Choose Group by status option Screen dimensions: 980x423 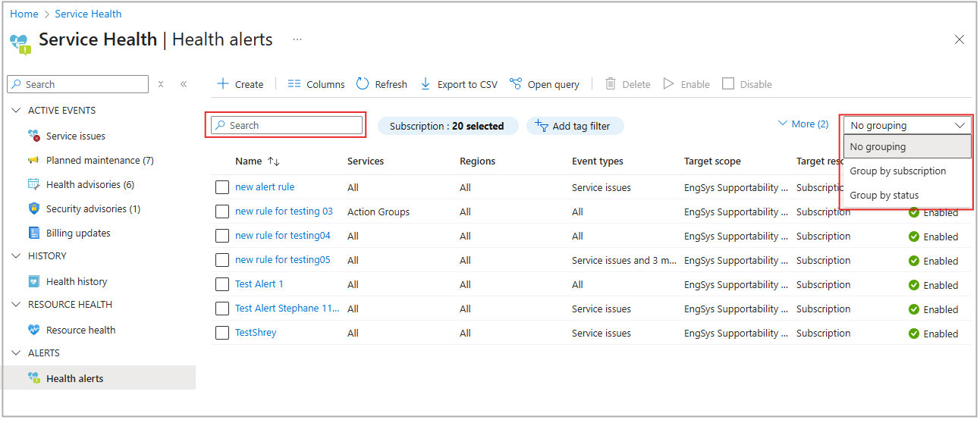pyautogui.click(x=884, y=195)
